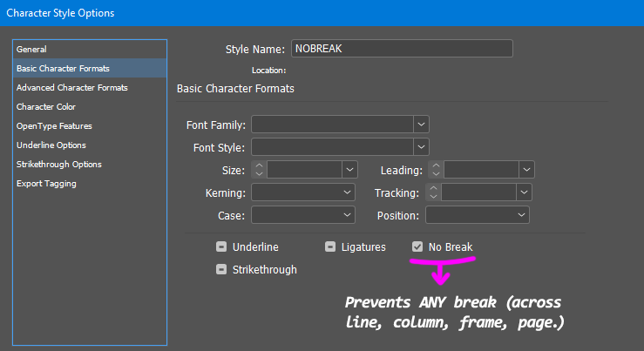Viewport: 644px width, 351px height.
Task: Open Underline Options category
Action: click(x=51, y=145)
